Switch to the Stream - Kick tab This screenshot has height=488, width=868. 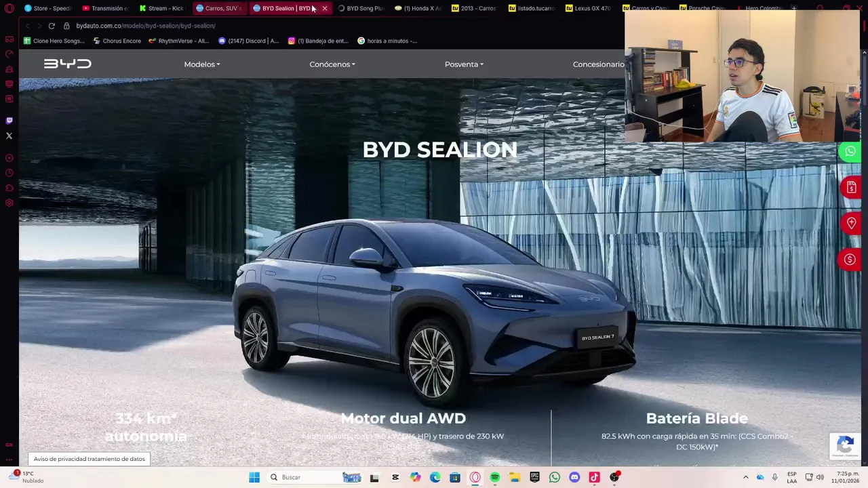click(x=161, y=8)
